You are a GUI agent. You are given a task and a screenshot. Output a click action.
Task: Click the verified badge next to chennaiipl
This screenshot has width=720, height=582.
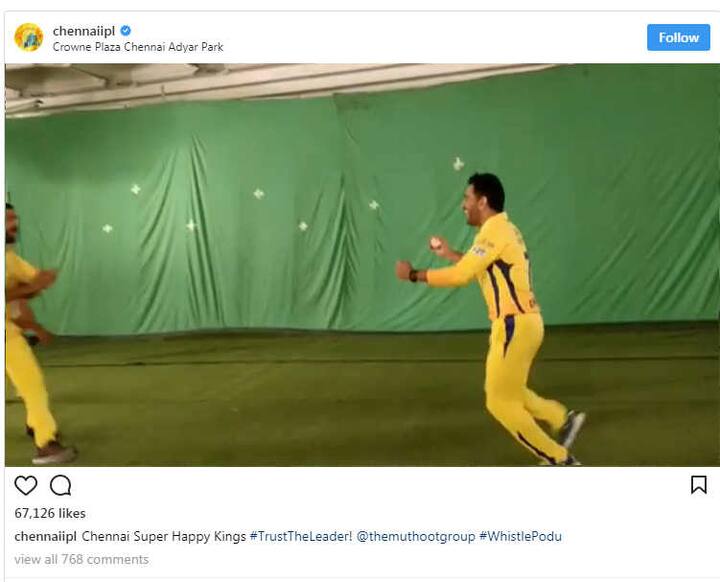[x=125, y=31]
